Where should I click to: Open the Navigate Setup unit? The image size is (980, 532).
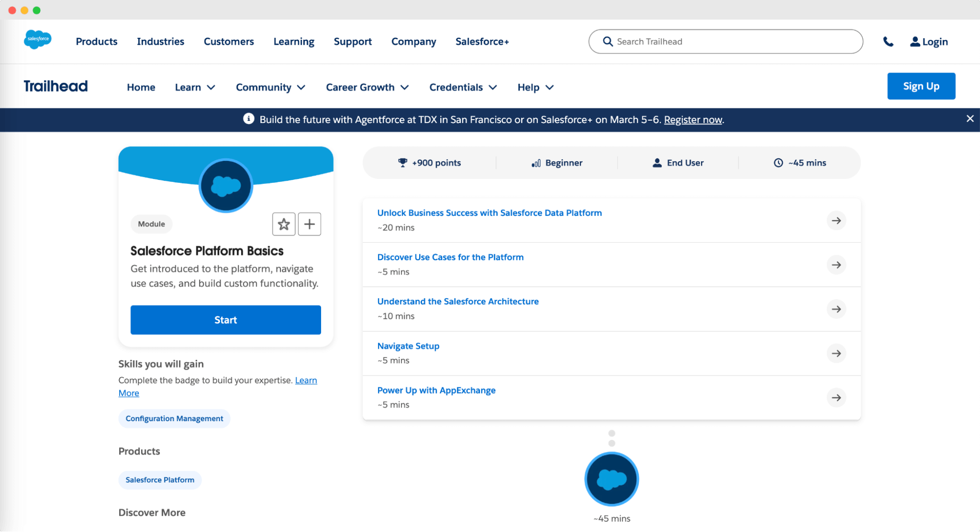pyautogui.click(x=408, y=346)
